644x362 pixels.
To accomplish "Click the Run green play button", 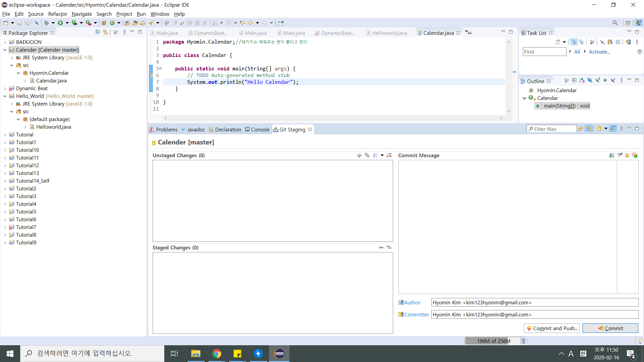I will tap(60, 23).
